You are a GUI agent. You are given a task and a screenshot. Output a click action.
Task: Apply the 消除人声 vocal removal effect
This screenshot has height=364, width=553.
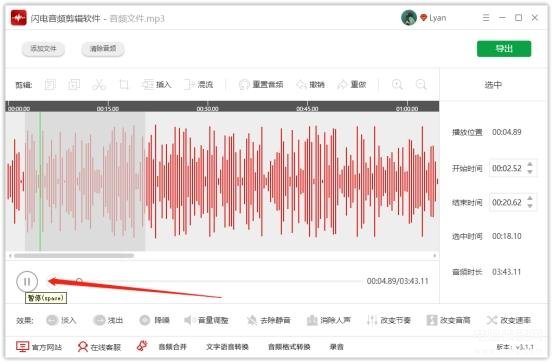329,320
